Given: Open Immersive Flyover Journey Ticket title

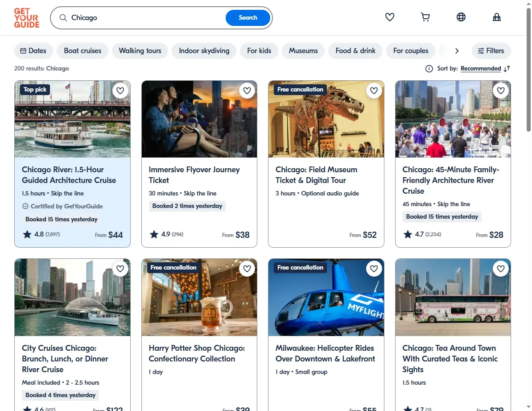Looking at the screenshot, I should click(194, 175).
